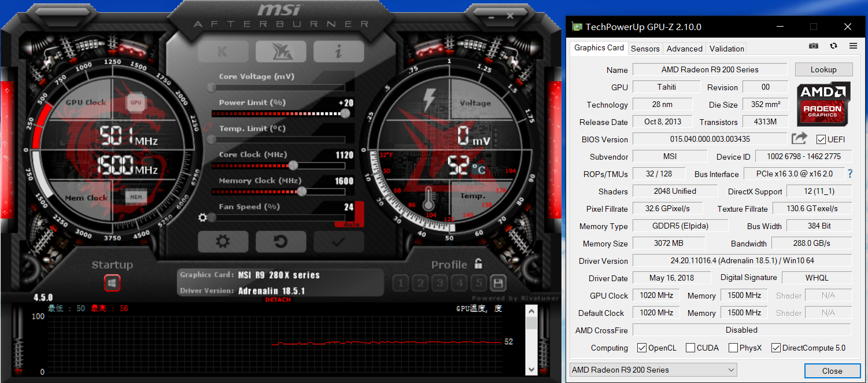Image resolution: width=868 pixels, height=383 pixels.
Task: Click the BIOS Version field 015.040.000.003.003435
Action: tap(710, 139)
